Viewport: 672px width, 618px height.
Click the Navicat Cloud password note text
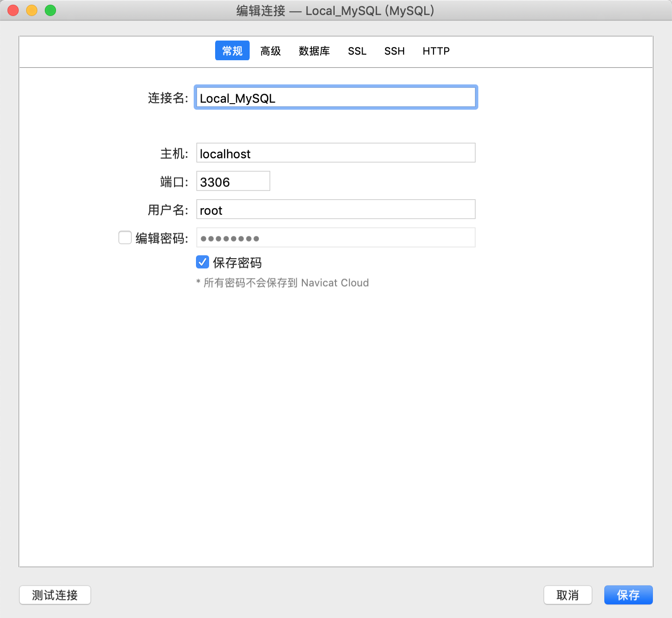[x=283, y=283]
